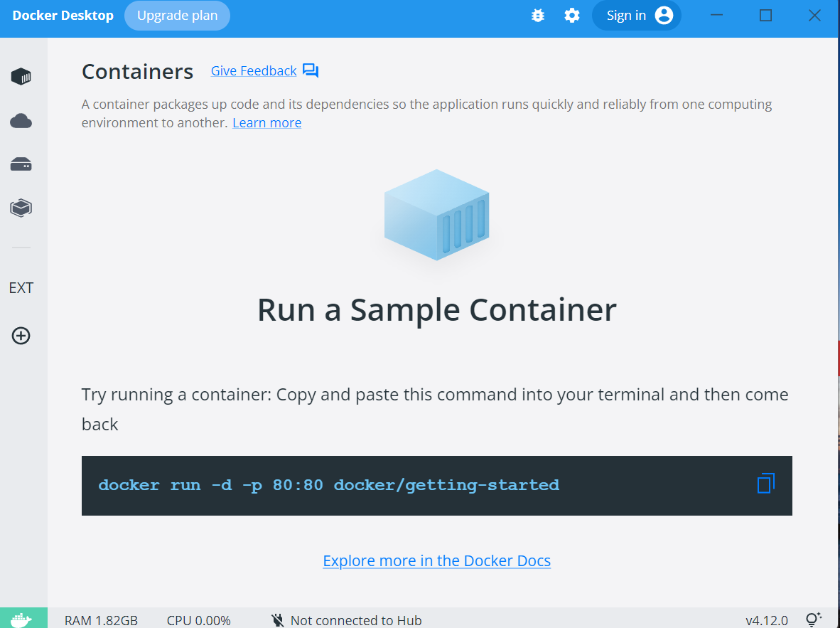This screenshot has height=628, width=840.
Task: Click the Containers page title
Action: click(x=137, y=71)
